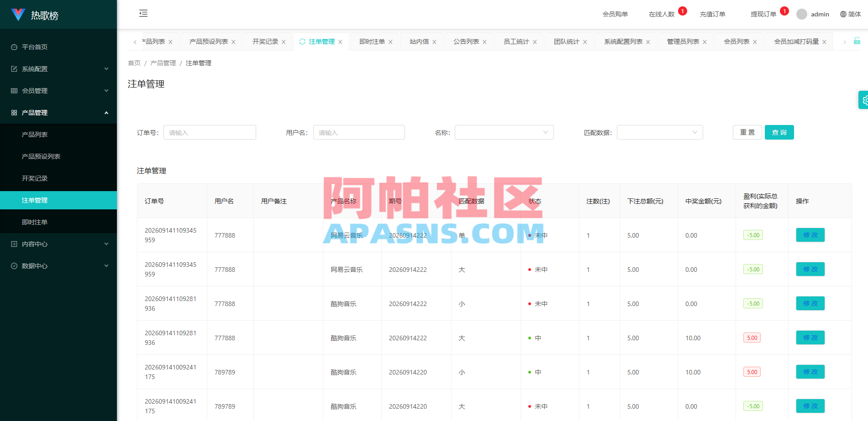Open 充值订单 in the top bar
This screenshot has height=421, width=868.
tap(712, 14)
